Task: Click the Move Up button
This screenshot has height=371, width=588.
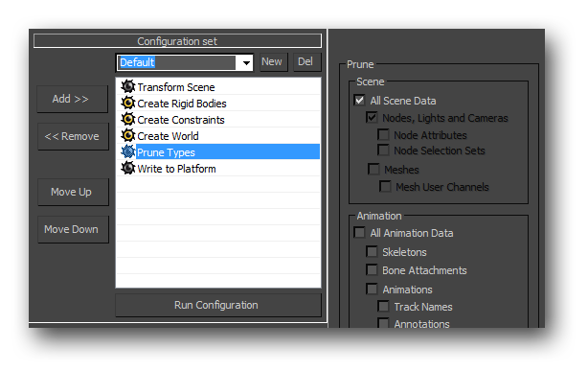Action: point(73,192)
